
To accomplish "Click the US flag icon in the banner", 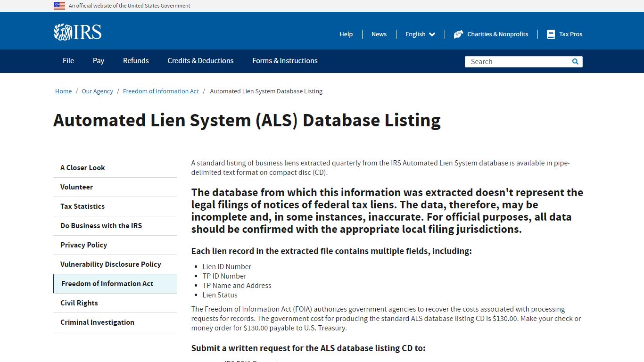I will tap(59, 6).
